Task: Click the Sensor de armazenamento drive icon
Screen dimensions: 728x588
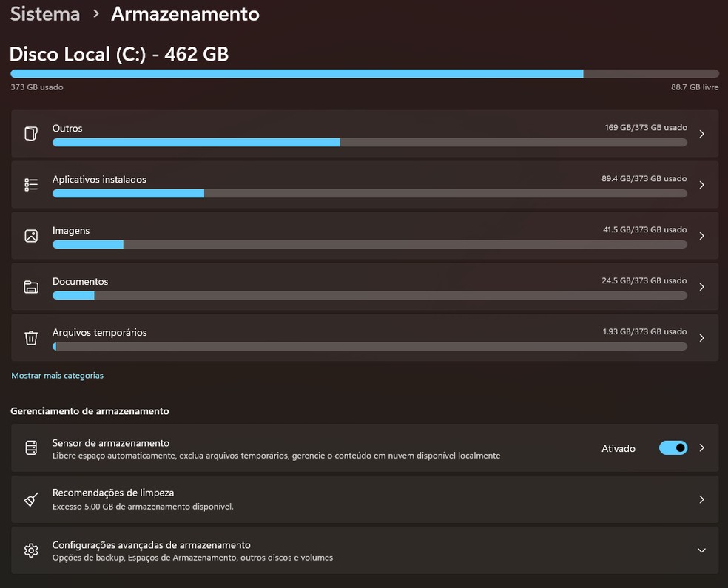Action: point(31,448)
